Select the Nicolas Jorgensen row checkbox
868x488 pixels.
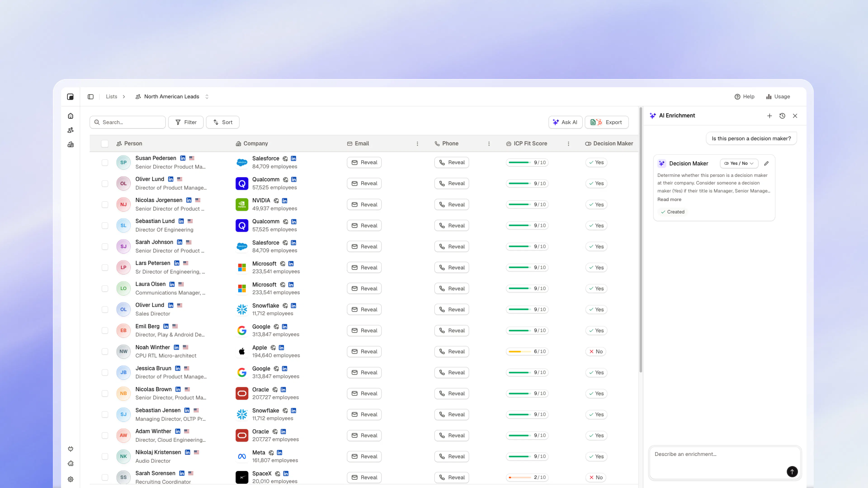pos(105,205)
